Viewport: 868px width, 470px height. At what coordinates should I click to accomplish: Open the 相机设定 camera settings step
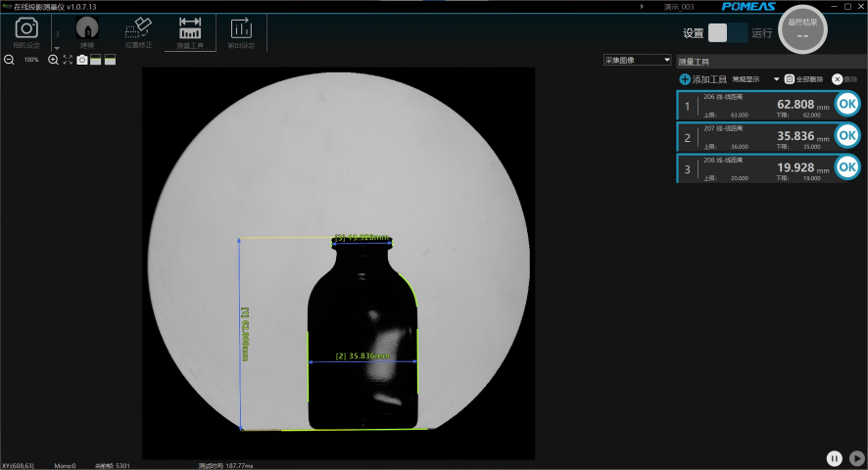click(x=26, y=33)
